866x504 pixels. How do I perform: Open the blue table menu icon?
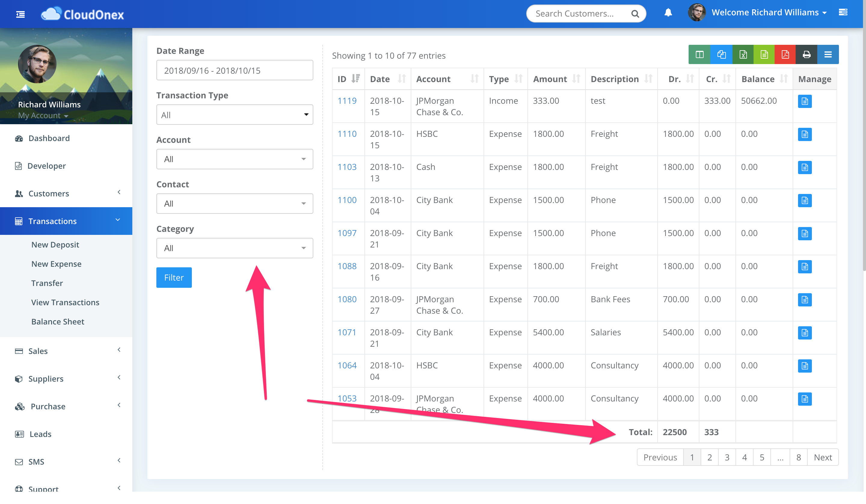[x=828, y=54]
